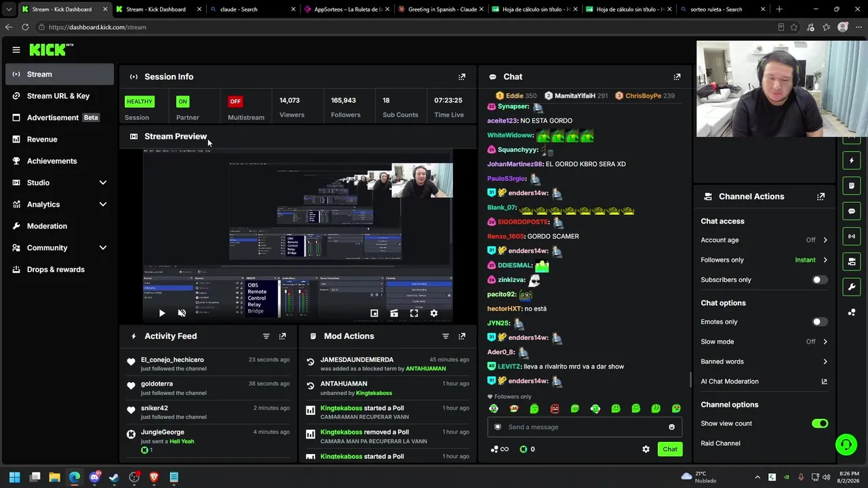This screenshot has width=868, height=488.
Task: Open the Followers only Instant setting
Action: pos(764,260)
